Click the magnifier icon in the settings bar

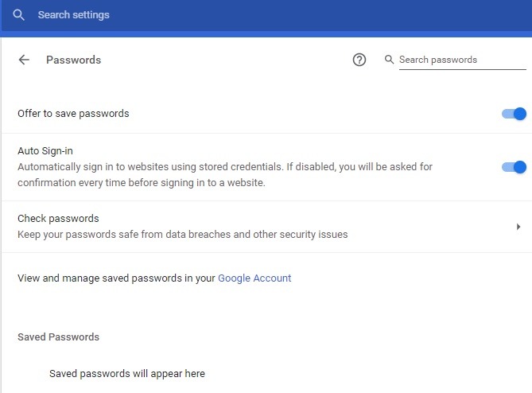[18, 15]
